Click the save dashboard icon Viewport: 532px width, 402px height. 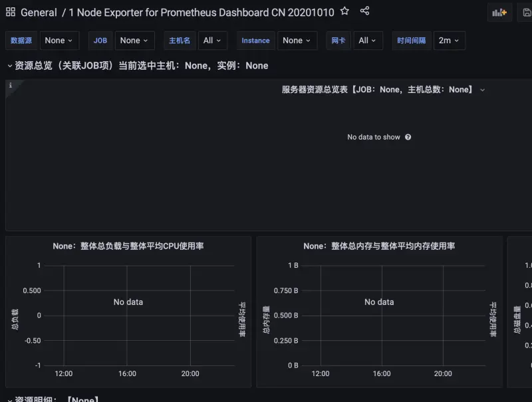point(527,12)
